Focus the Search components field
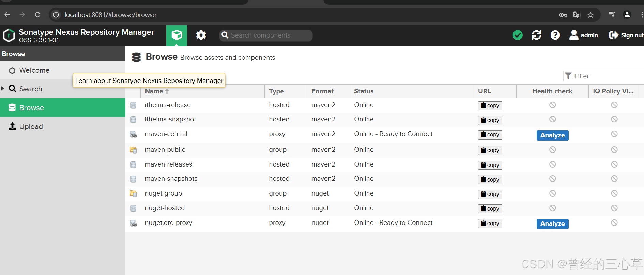 coord(266,35)
